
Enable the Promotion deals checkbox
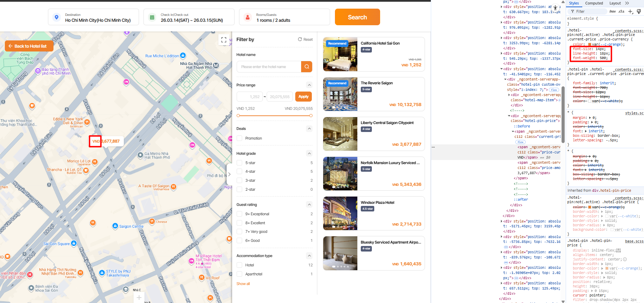pyautogui.click(x=239, y=138)
